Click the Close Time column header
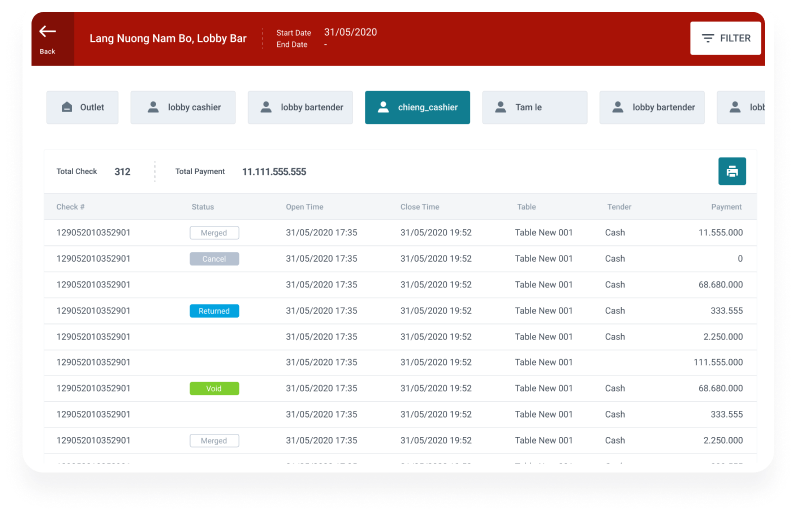The height and width of the screenshot is (515, 797). click(x=419, y=207)
